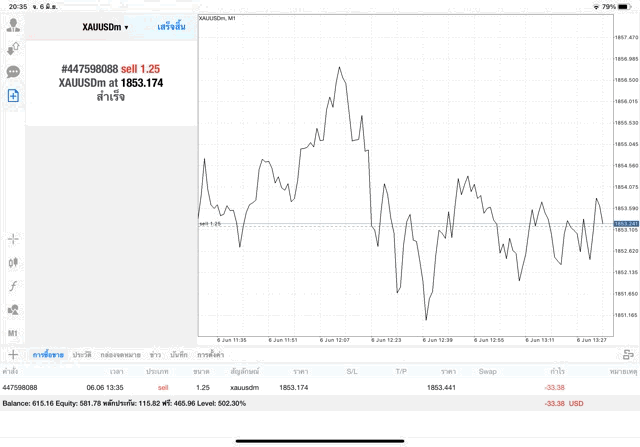Tap the เสร็จสิ้น done button
Screen dimensions: 640x447
point(171,27)
